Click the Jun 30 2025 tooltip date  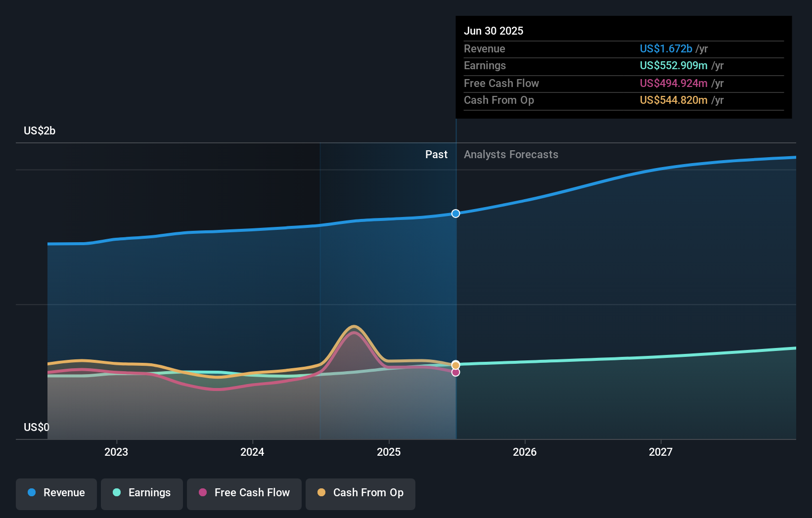tap(494, 31)
